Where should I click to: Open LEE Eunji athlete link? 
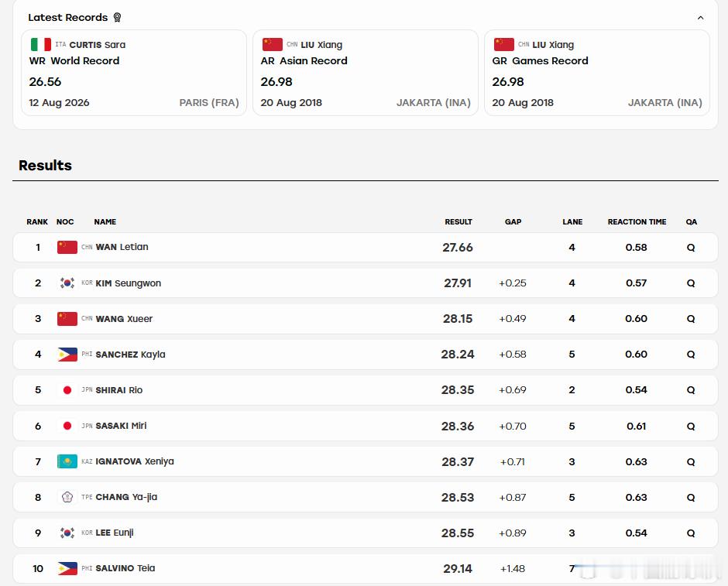click(114, 533)
